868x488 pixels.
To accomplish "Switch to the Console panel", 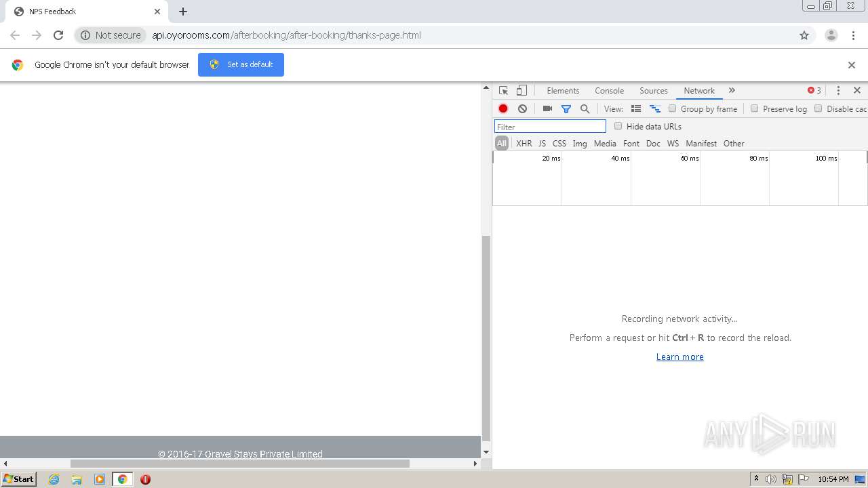I will [609, 90].
